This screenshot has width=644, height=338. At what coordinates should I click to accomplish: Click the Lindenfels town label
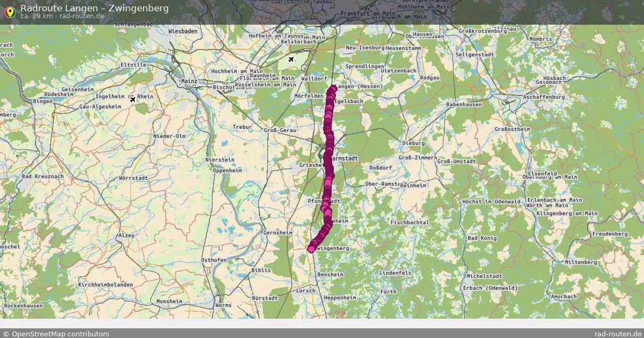(x=395, y=273)
